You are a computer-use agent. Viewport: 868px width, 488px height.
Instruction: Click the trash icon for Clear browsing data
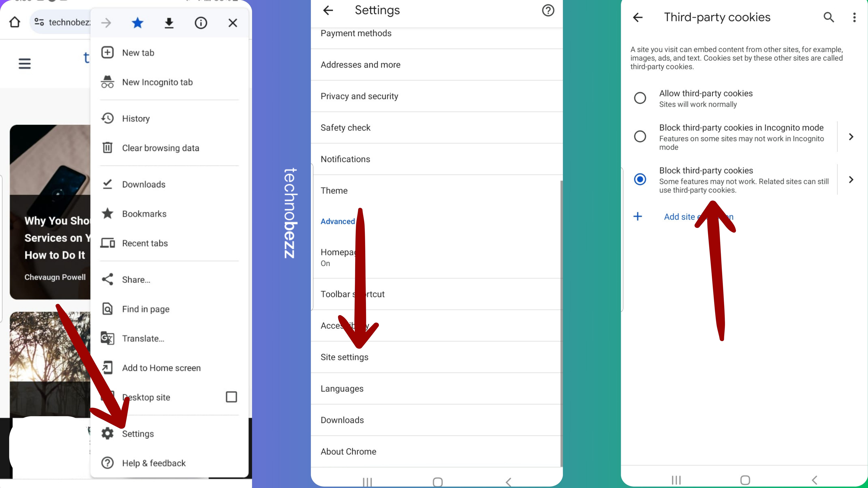107,147
